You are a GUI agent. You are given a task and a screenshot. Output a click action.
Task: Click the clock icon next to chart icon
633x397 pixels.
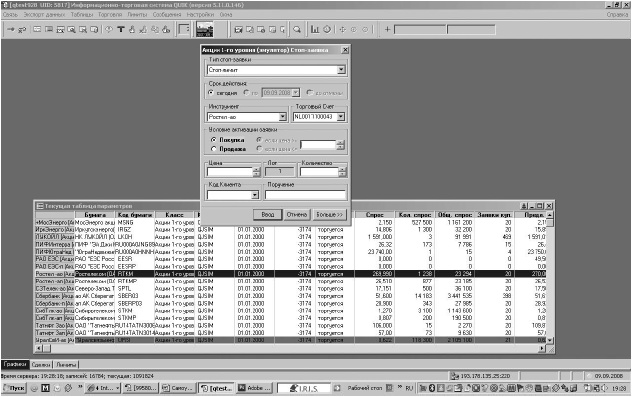(x=327, y=29)
